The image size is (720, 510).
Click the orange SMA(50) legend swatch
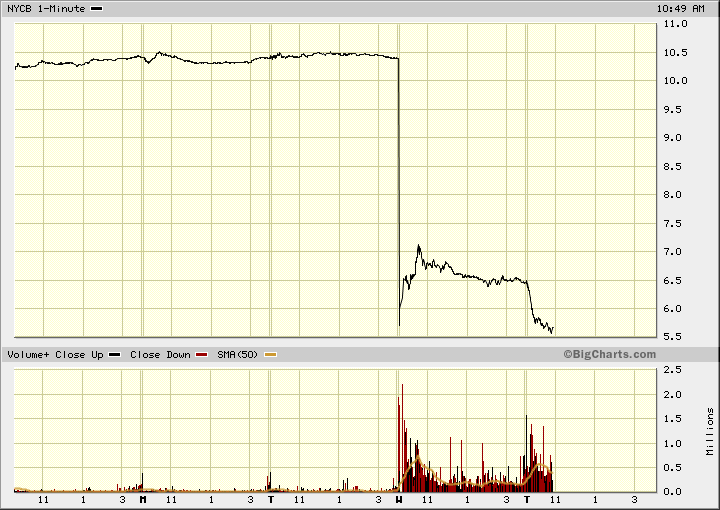click(270, 354)
